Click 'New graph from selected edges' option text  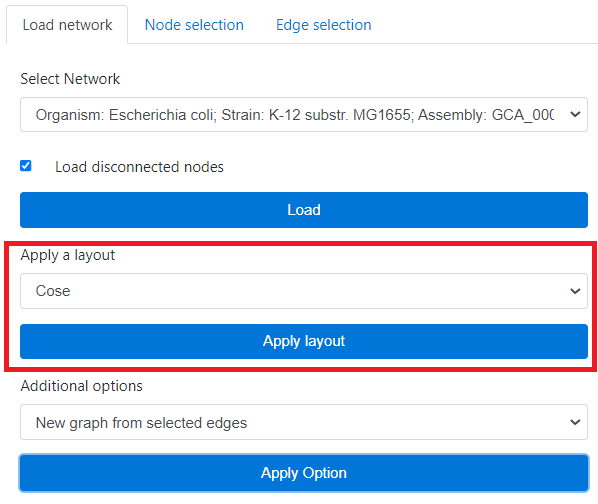pyautogui.click(x=141, y=423)
